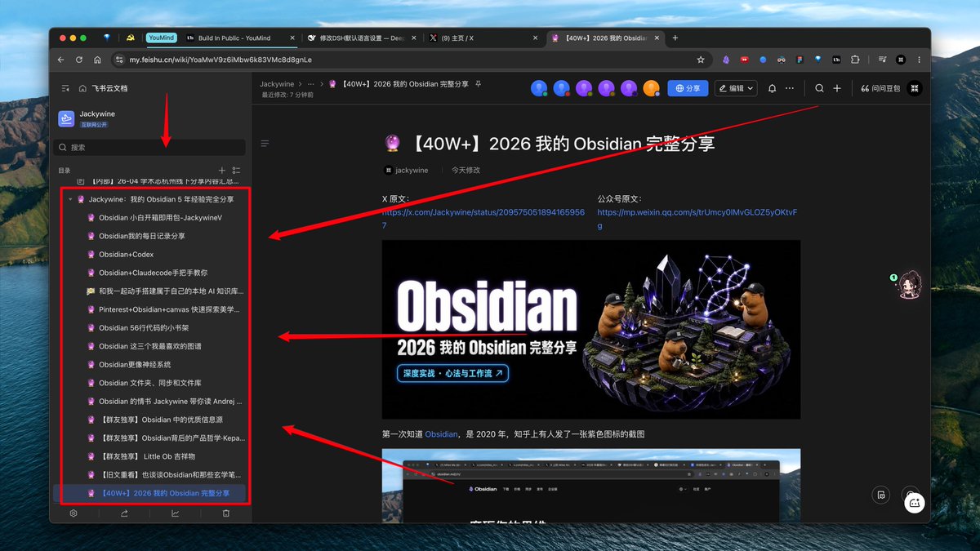
Task: Open 'Obsidian 的情书 Jackywine 带你读 Andrej' page
Action: pyautogui.click(x=170, y=402)
